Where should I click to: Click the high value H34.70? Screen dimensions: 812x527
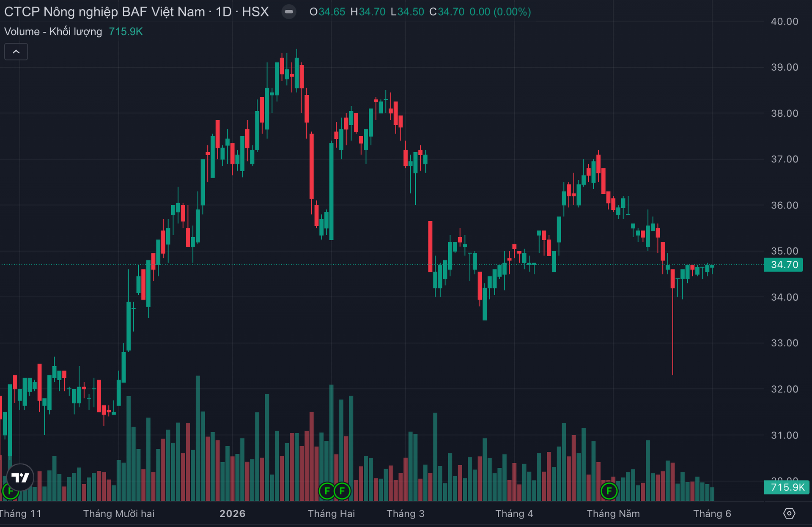pos(368,12)
